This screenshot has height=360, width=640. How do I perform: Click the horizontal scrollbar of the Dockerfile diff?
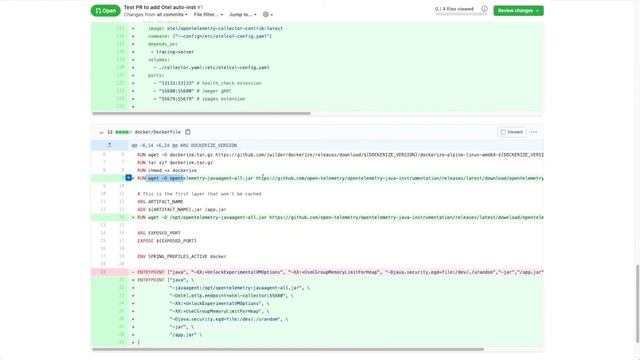(x=288, y=349)
